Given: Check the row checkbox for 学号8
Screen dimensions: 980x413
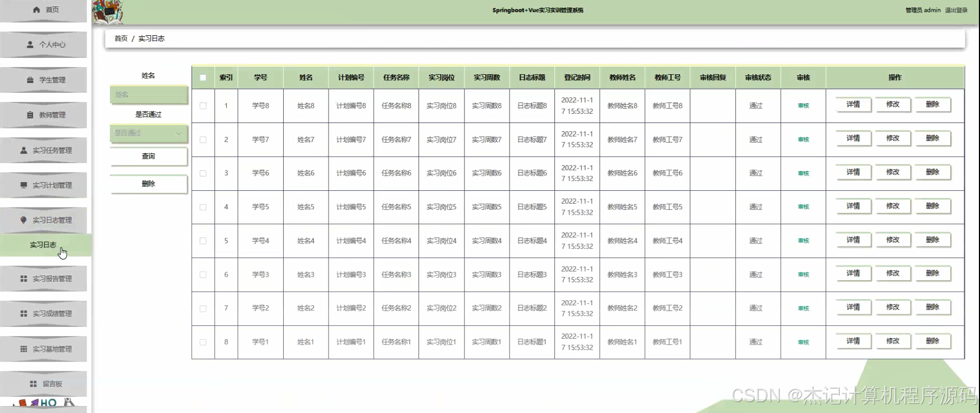Looking at the screenshot, I should tap(203, 106).
